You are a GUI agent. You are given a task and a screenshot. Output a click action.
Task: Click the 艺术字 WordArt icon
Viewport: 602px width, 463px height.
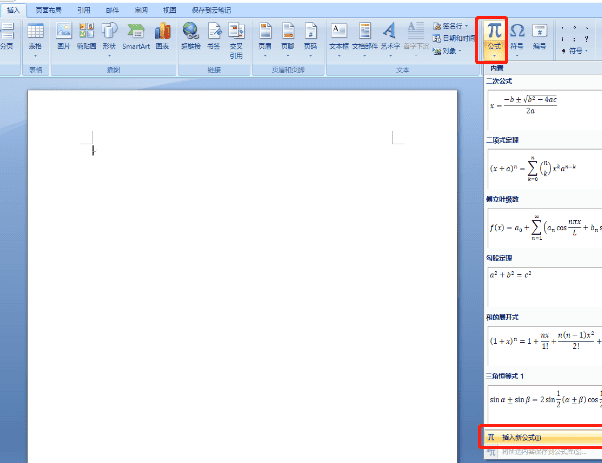click(x=389, y=36)
